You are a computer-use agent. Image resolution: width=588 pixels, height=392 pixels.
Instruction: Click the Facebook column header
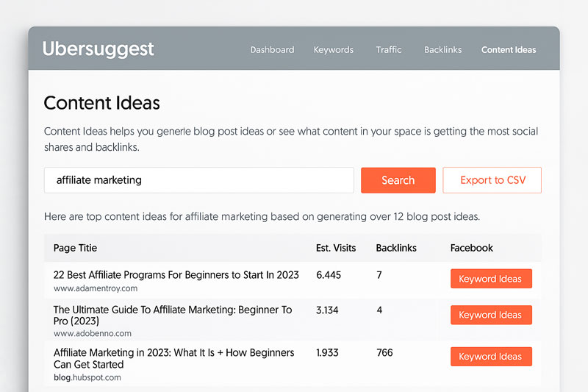pos(471,248)
